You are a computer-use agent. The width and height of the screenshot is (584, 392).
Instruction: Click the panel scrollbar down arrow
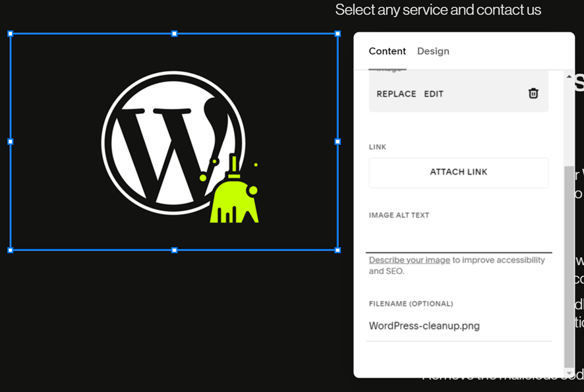click(x=569, y=373)
